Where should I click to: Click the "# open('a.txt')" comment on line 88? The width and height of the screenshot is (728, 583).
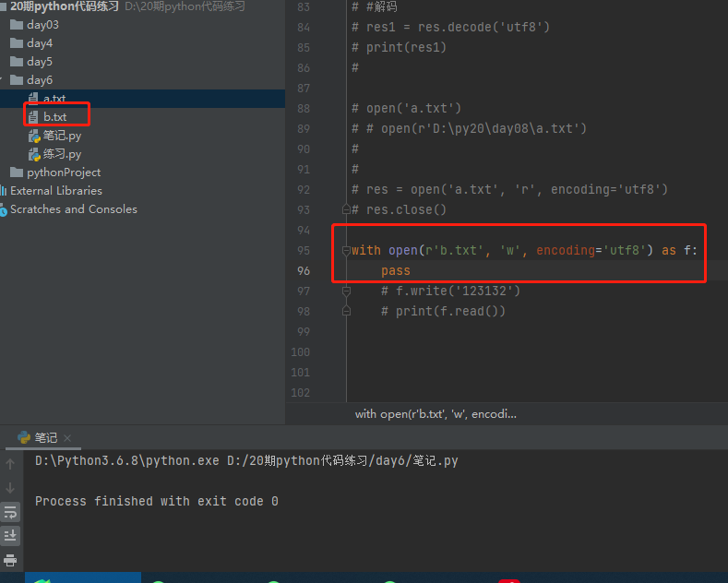tap(406, 108)
